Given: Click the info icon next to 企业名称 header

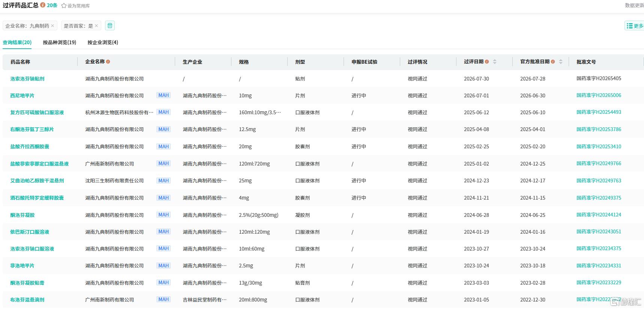Looking at the screenshot, I should (x=108, y=62).
